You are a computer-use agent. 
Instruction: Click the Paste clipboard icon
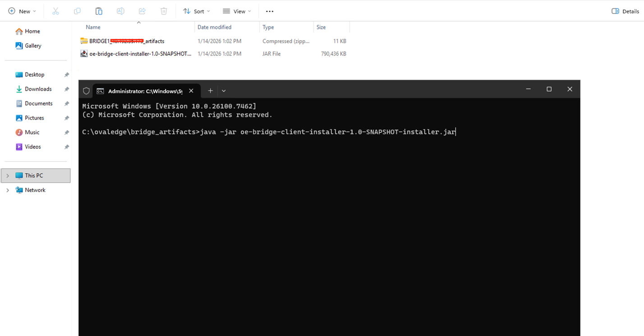pyautogui.click(x=99, y=11)
